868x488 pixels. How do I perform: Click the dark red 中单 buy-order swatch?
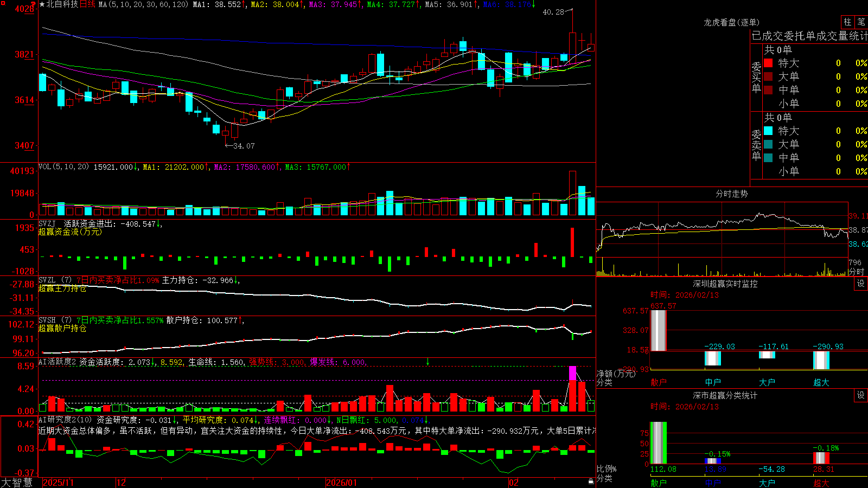pyautogui.click(x=768, y=90)
